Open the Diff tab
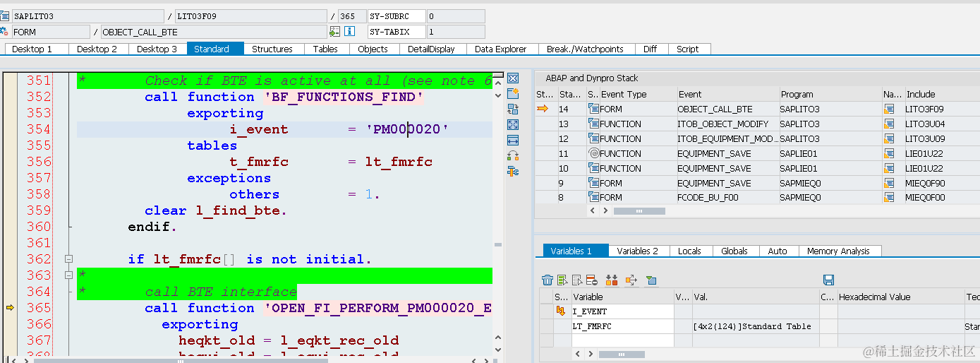This screenshot has width=980, height=363. pyautogui.click(x=651, y=49)
